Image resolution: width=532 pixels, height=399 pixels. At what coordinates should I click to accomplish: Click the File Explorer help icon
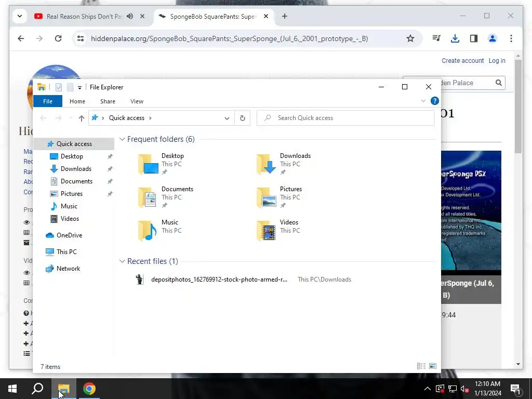pos(435,101)
